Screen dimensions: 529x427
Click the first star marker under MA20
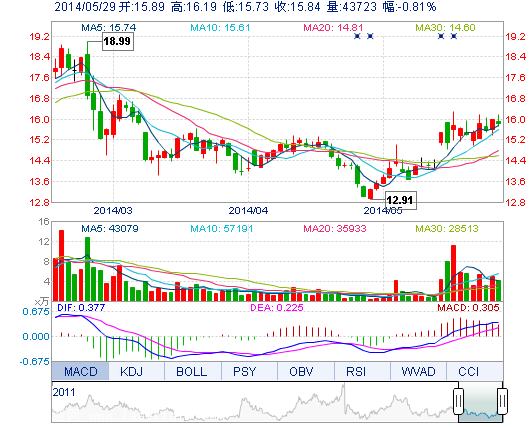coord(357,36)
